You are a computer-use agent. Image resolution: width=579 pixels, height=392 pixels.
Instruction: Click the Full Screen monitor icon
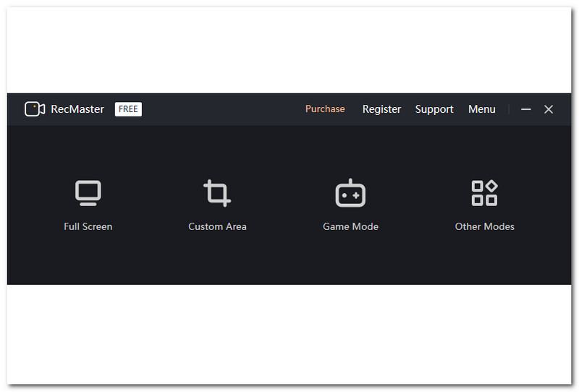pos(88,193)
